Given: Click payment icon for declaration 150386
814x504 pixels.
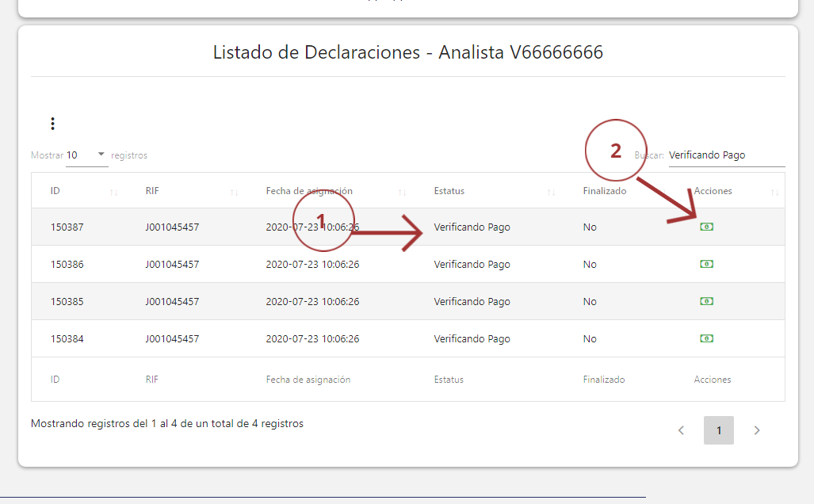Looking at the screenshot, I should pyautogui.click(x=706, y=264).
